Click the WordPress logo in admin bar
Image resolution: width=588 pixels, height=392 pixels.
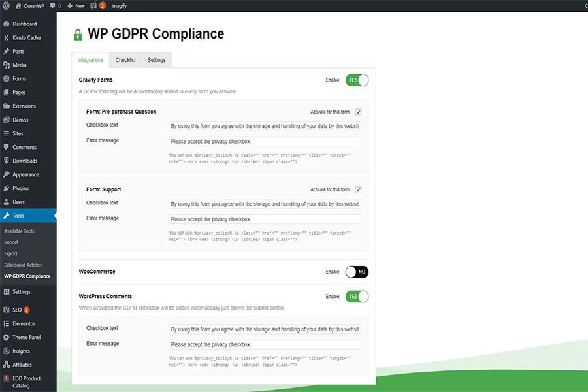pyautogui.click(x=6, y=6)
